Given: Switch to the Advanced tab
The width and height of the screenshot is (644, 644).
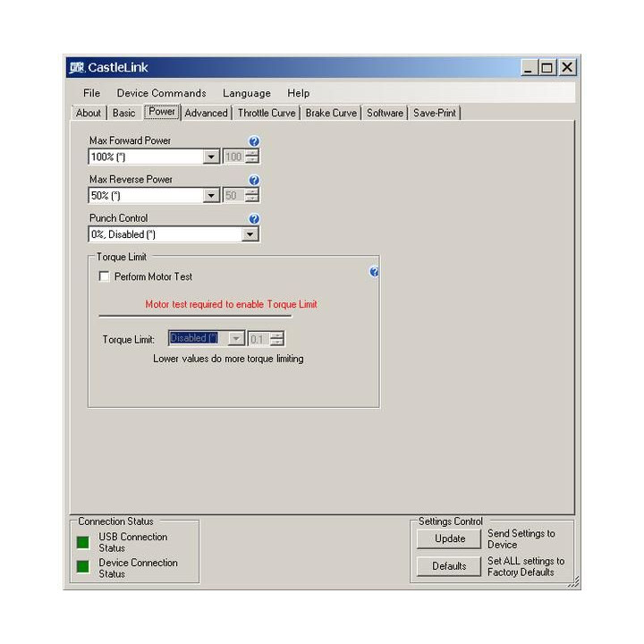Looking at the screenshot, I should coord(206,113).
